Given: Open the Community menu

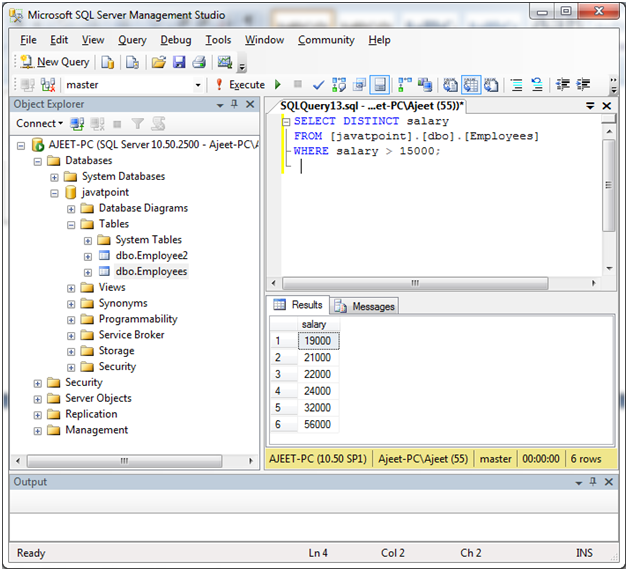Looking at the screenshot, I should 326,40.
